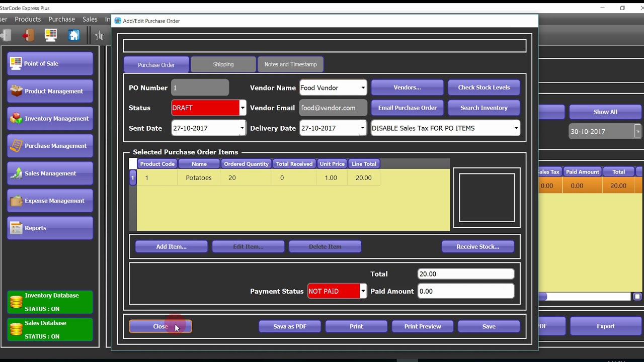Click the Edit Item... button
644x362 pixels.
[x=248, y=246]
